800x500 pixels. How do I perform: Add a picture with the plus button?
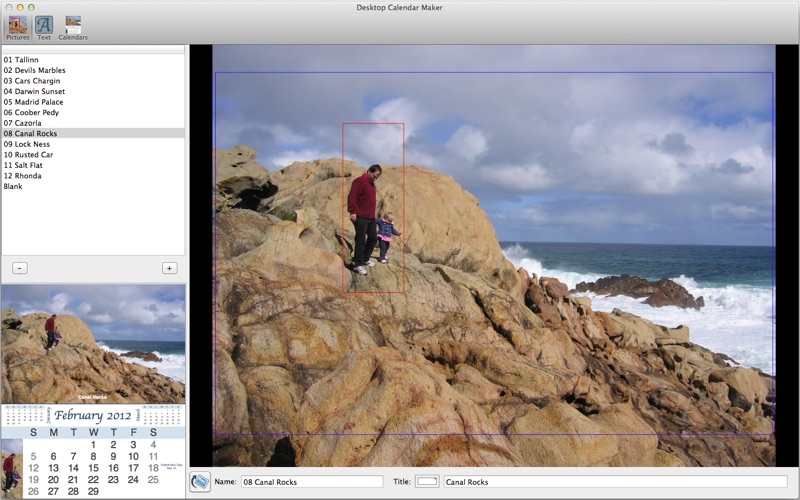click(169, 268)
